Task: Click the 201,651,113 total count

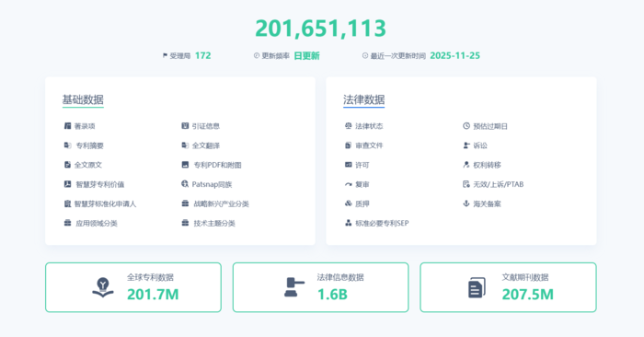Action: coord(321,29)
